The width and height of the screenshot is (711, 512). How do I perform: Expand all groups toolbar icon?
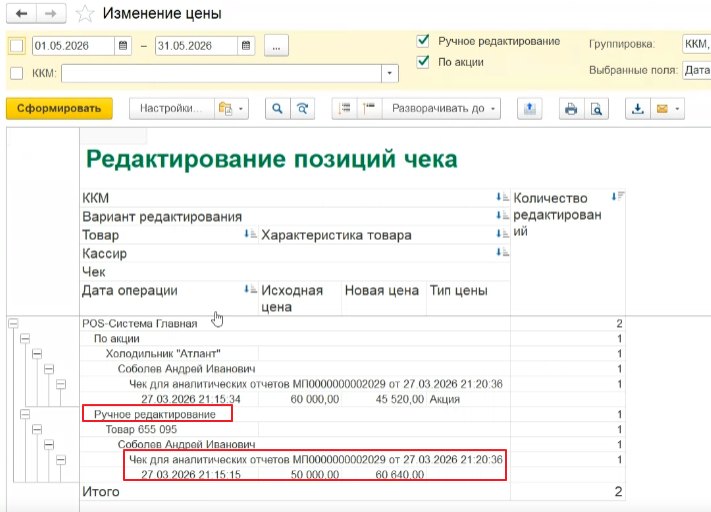click(x=369, y=108)
